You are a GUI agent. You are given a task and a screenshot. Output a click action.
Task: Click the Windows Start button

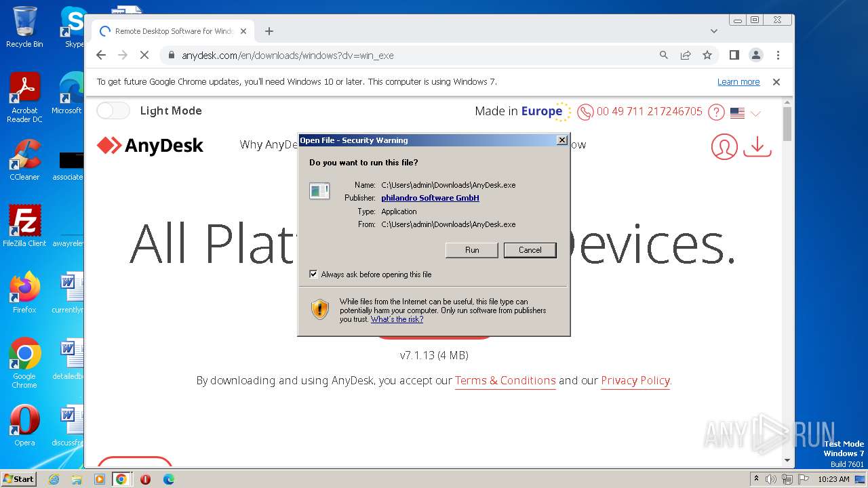tap(18, 479)
